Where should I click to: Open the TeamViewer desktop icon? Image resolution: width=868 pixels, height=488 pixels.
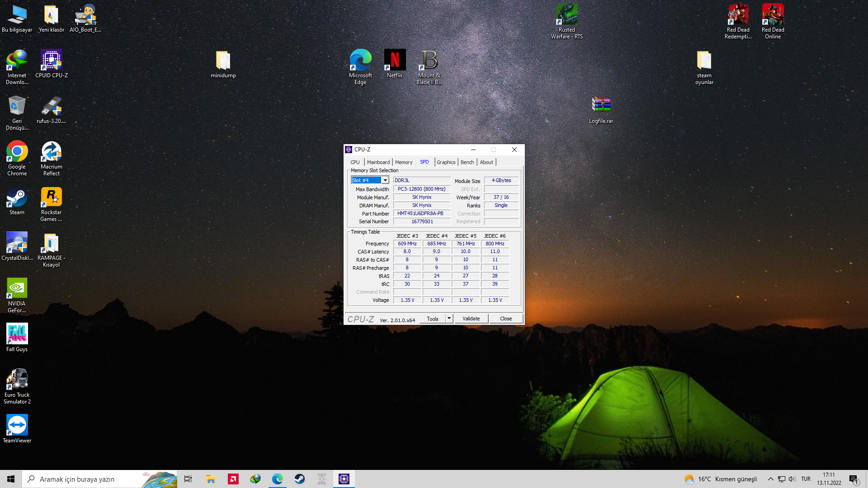tap(17, 428)
